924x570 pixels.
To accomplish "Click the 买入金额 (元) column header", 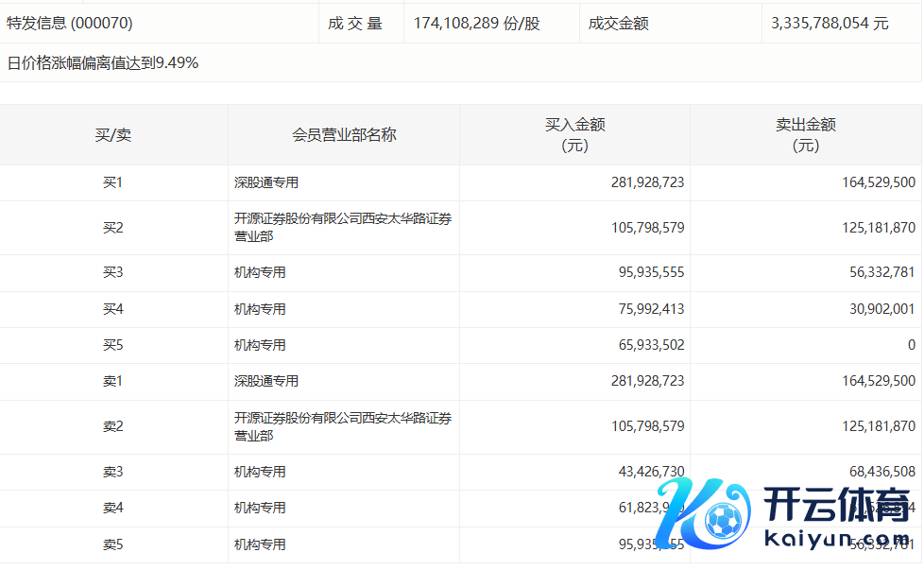I will (x=574, y=135).
